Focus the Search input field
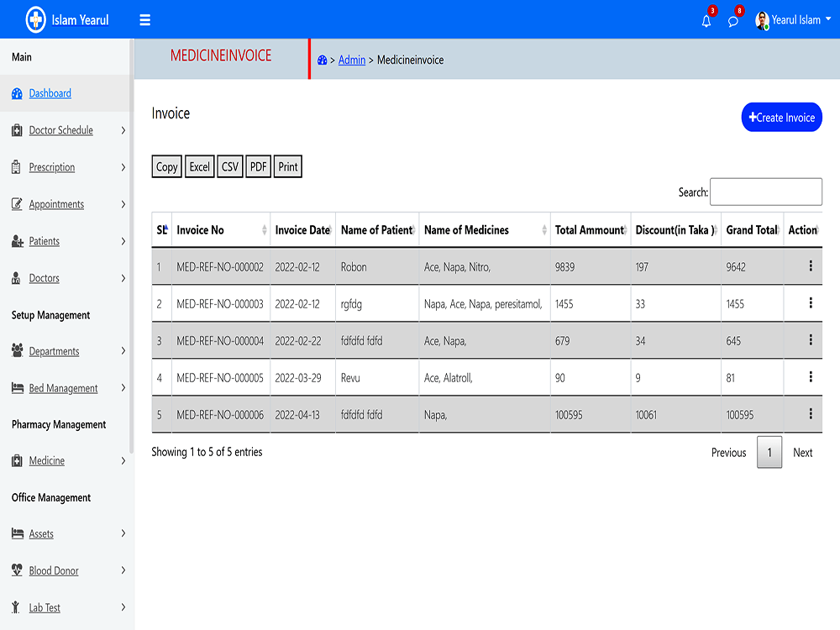The width and height of the screenshot is (840, 630). click(x=765, y=192)
